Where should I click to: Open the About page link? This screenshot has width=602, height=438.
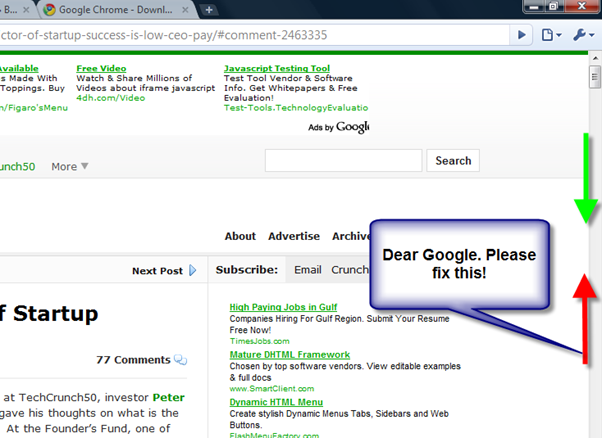(240, 236)
